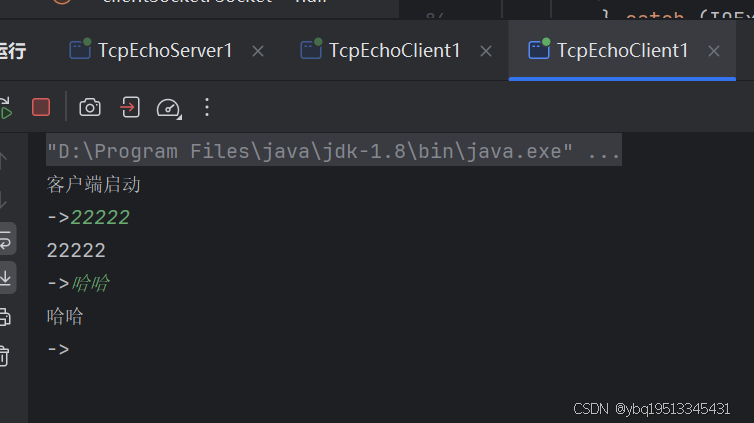Stop the running process with red square
Image resolution: width=754 pixels, height=423 pixels.
[x=41, y=107]
